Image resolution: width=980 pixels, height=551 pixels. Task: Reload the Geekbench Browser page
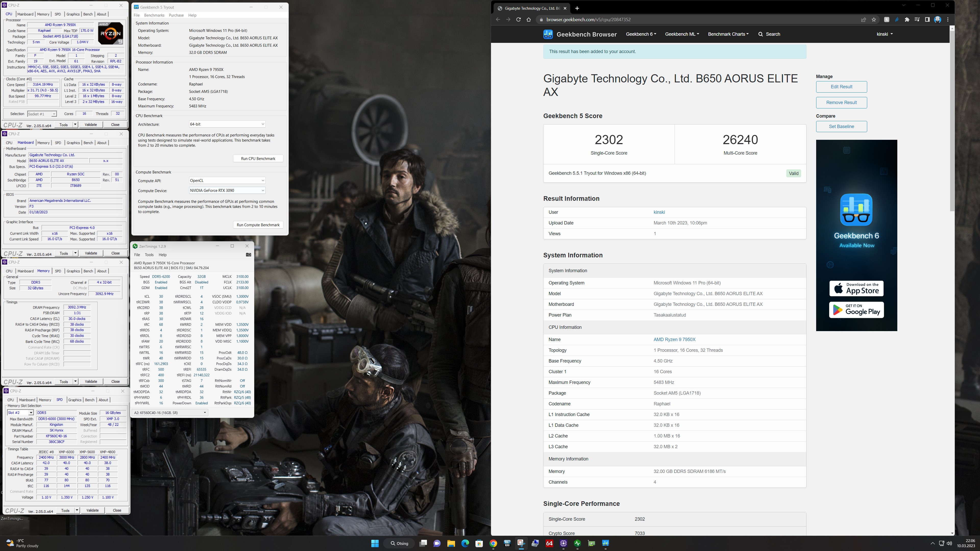[x=518, y=20]
